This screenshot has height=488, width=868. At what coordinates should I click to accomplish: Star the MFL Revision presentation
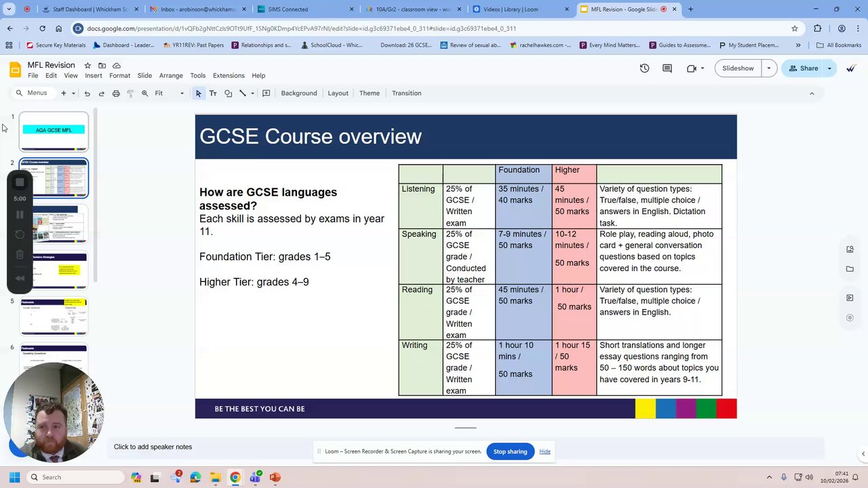(x=87, y=65)
